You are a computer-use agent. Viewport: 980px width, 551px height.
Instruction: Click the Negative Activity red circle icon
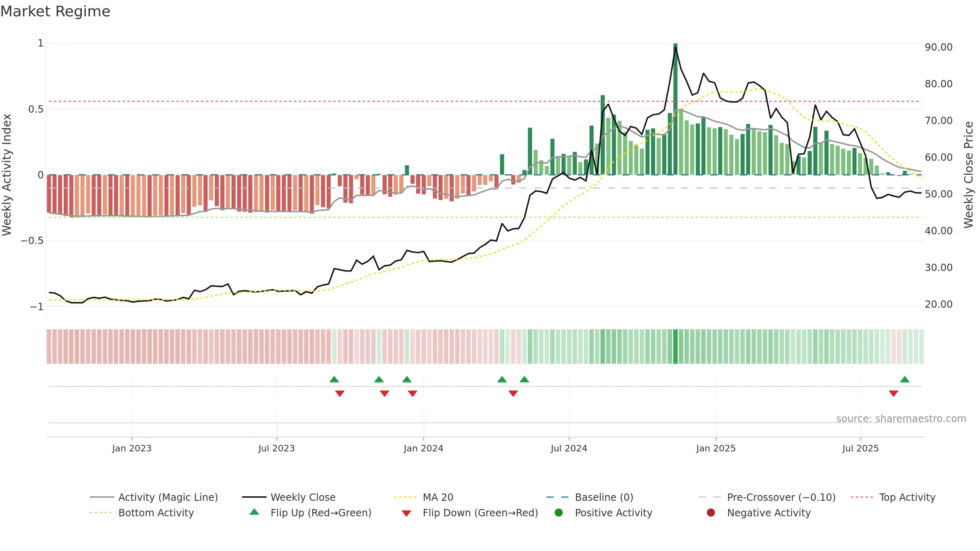(711, 513)
